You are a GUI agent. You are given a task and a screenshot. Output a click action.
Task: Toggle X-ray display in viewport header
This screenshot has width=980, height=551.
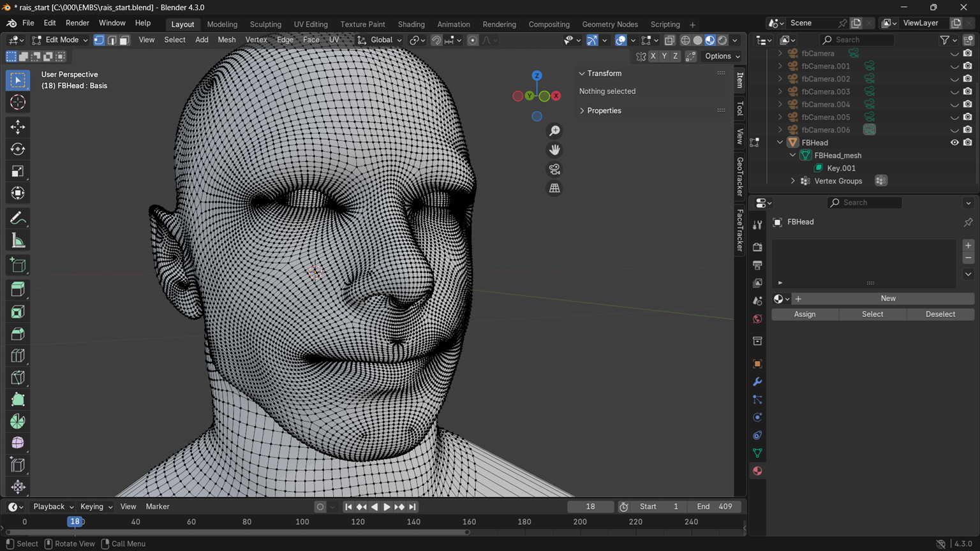(669, 40)
